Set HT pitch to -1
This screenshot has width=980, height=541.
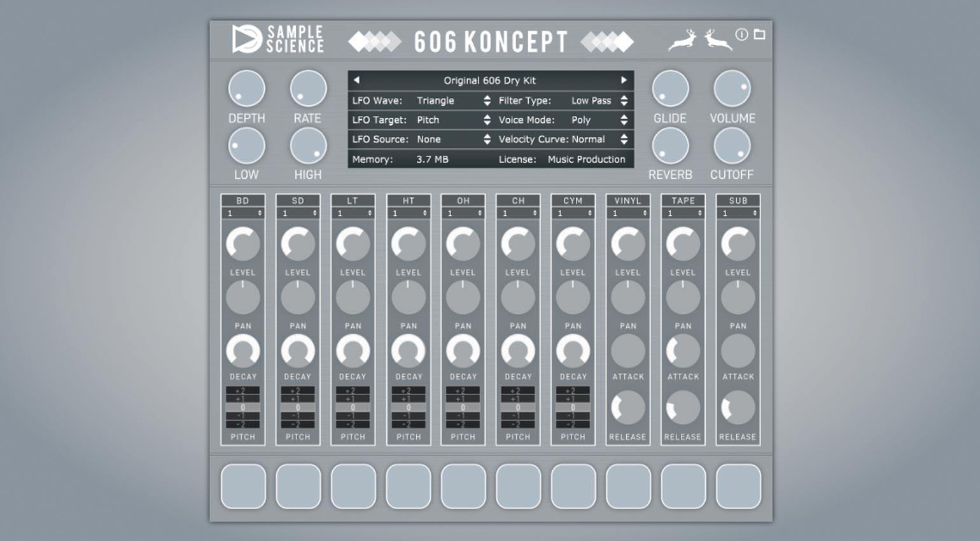408,416
